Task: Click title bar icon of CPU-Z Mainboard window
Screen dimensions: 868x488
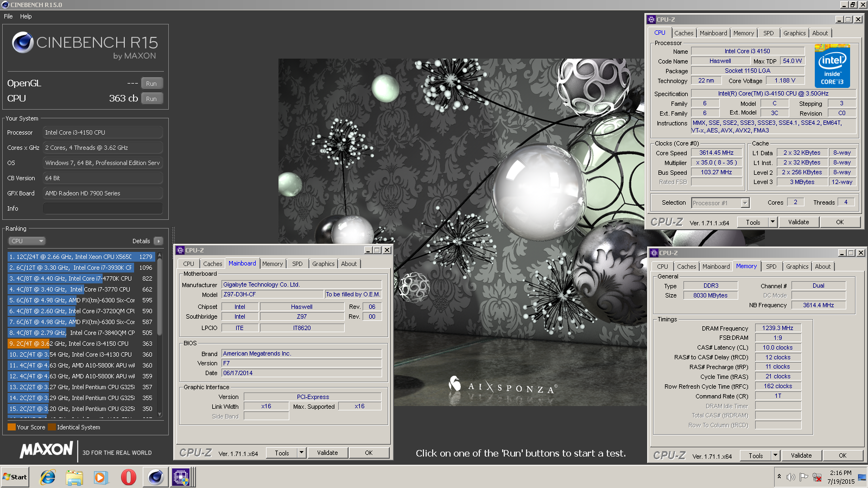Action: pyautogui.click(x=180, y=250)
